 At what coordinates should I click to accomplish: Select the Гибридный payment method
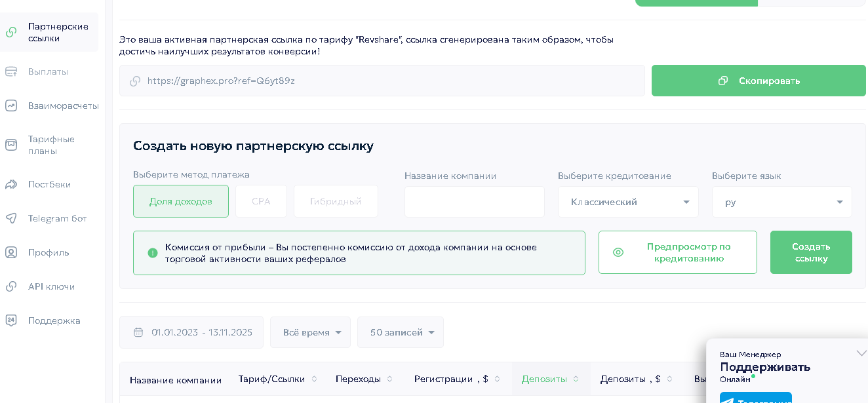click(x=336, y=201)
